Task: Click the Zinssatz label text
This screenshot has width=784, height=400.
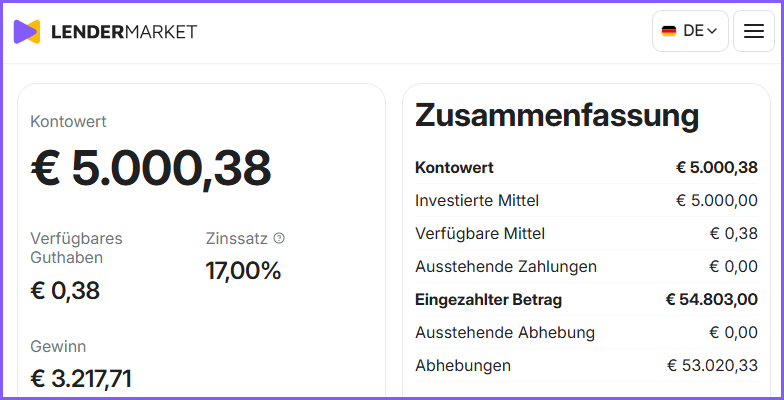Action: pyautogui.click(x=236, y=238)
